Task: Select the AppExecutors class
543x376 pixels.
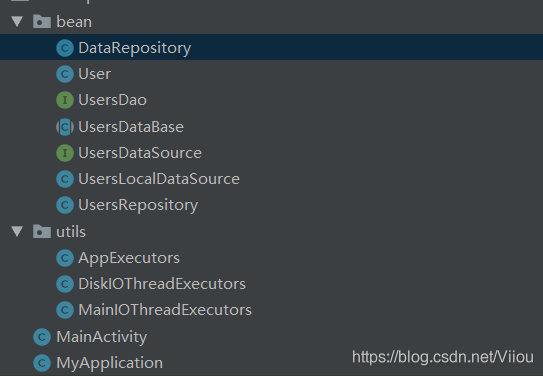Action: click(x=129, y=258)
